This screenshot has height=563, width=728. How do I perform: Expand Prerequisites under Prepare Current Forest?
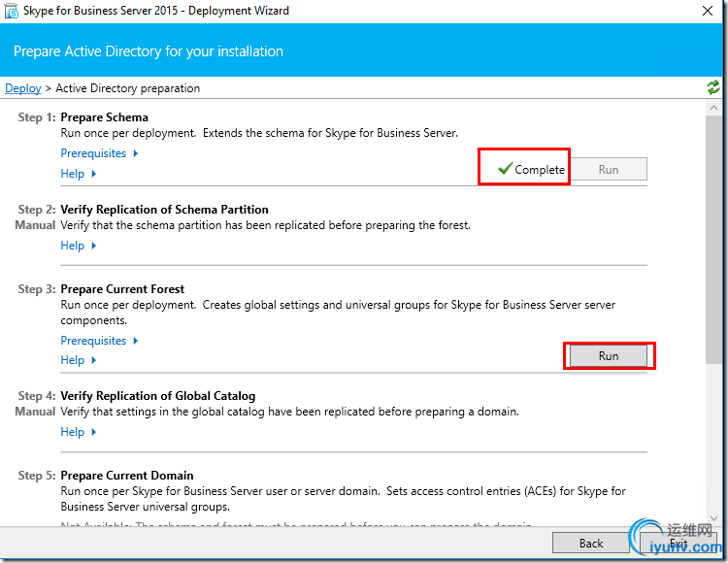click(x=99, y=341)
